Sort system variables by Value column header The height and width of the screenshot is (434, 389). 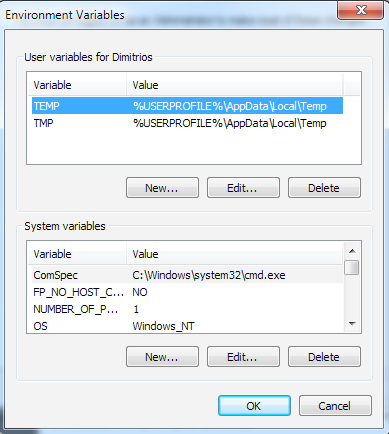(x=235, y=254)
